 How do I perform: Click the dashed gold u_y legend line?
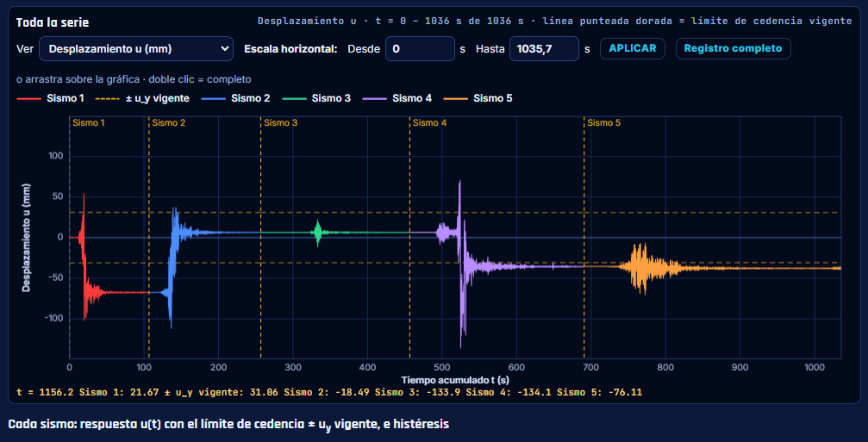pos(109,98)
